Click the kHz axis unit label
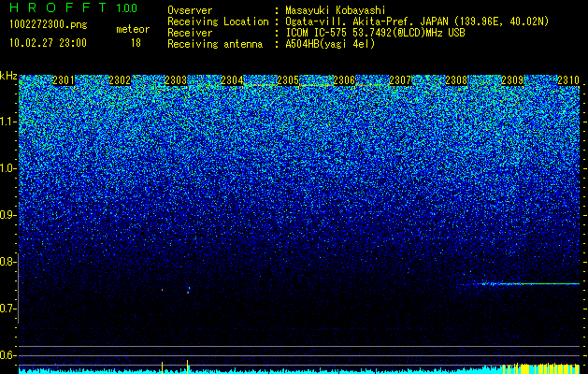This screenshot has height=374, width=588. [8, 76]
